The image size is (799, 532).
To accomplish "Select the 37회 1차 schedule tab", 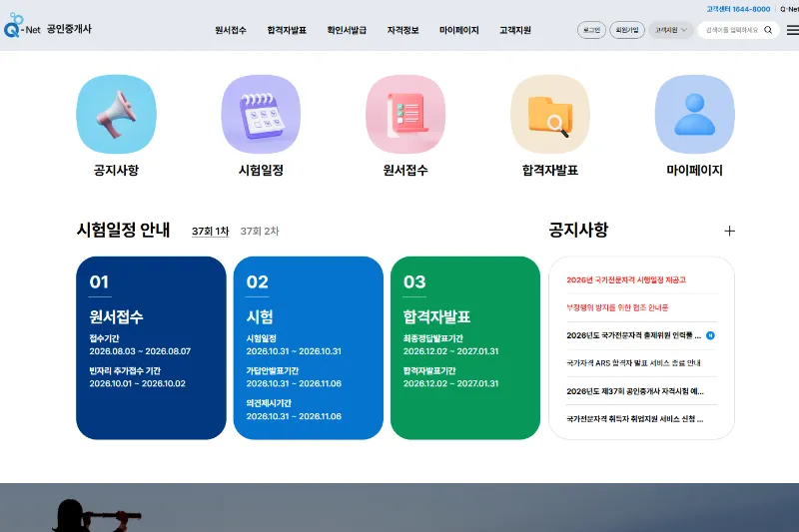I will pos(211,232).
